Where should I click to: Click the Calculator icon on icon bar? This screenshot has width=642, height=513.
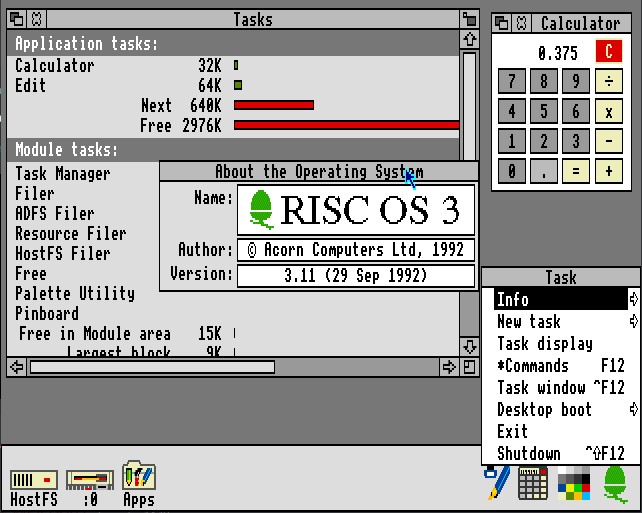[533, 483]
